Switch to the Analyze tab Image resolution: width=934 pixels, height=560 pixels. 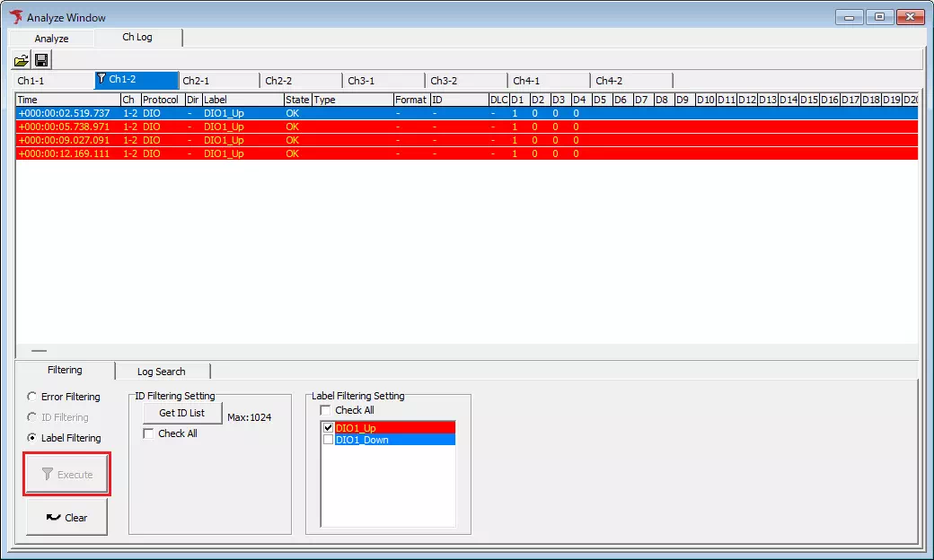tap(50, 38)
